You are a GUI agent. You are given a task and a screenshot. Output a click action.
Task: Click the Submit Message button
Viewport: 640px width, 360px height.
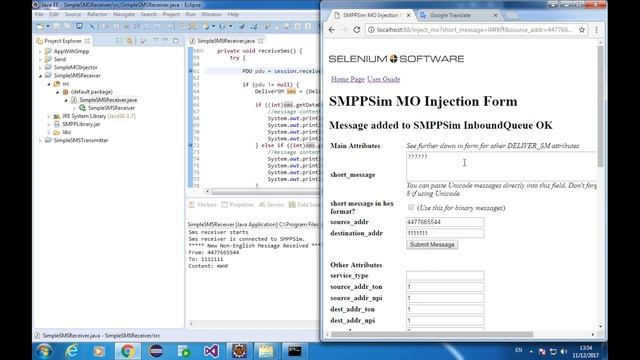pyautogui.click(x=432, y=244)
